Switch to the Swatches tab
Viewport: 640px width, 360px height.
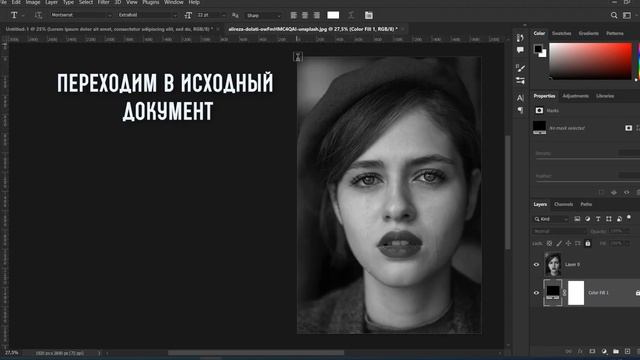pyautogui.click(x=562, y=33)
